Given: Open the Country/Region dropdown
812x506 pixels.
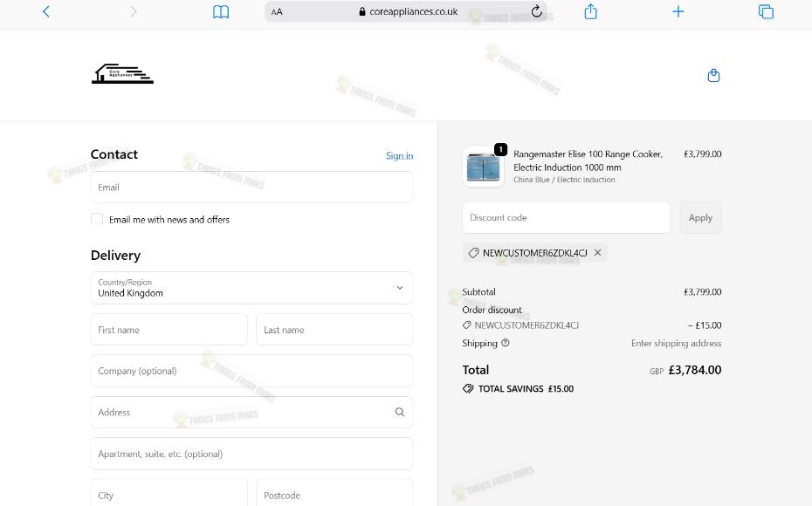Looking at the screenshot, I should pos(251,288).
